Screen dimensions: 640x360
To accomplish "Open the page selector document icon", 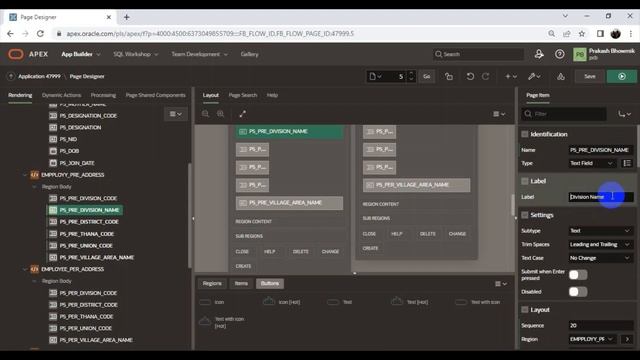I will pos(375,76).
